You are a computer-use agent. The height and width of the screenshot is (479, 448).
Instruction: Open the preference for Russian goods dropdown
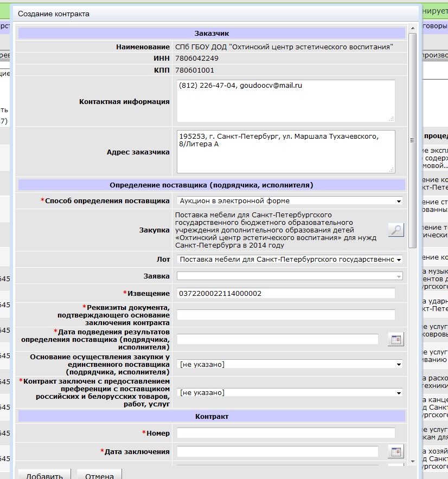[x=290, y=393]
